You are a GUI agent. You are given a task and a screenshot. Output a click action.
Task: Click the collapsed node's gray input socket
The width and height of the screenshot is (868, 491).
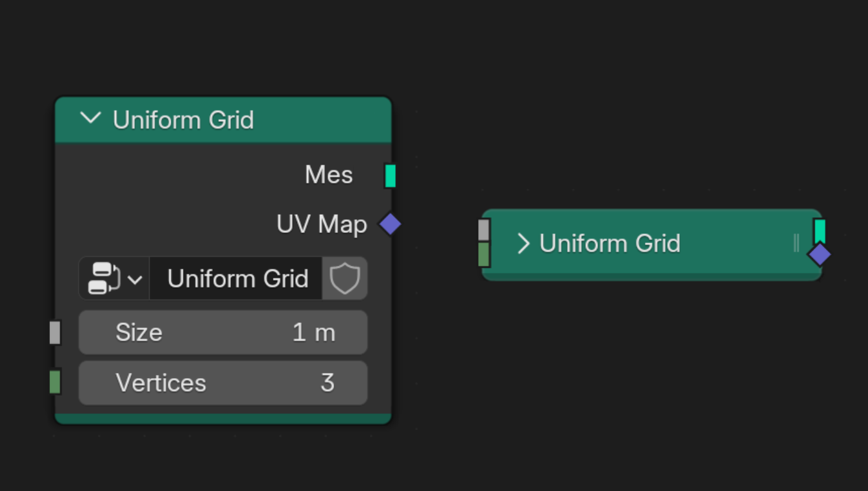point(484,230)
